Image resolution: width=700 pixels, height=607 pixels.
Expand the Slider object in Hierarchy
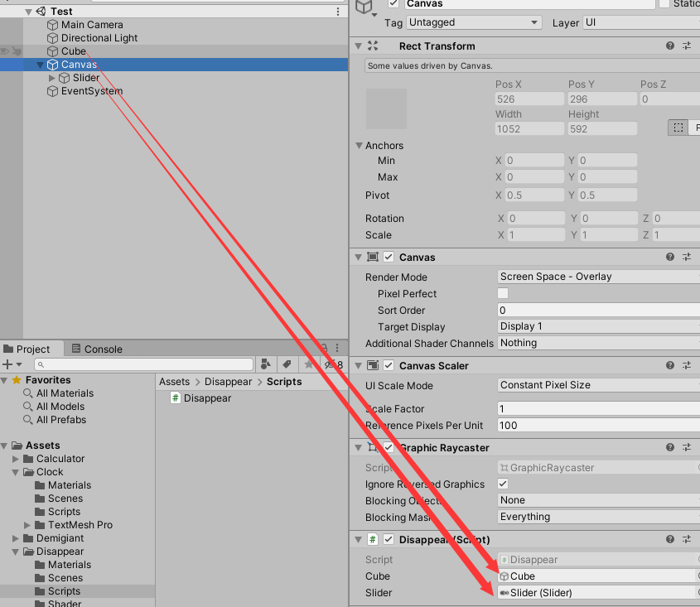tap(50, 77)
